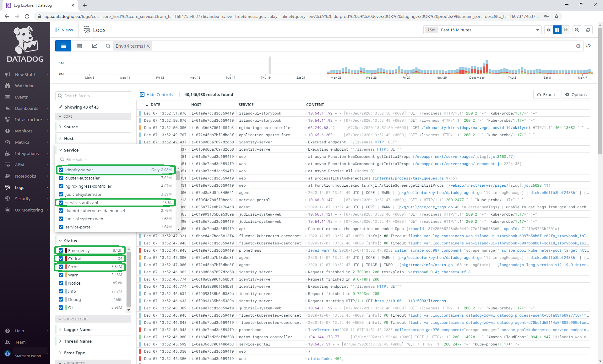Image resolution: width=603 pixels, height=364 pixels.
Task: Zoom out the time range
Action: click(577, 30)
